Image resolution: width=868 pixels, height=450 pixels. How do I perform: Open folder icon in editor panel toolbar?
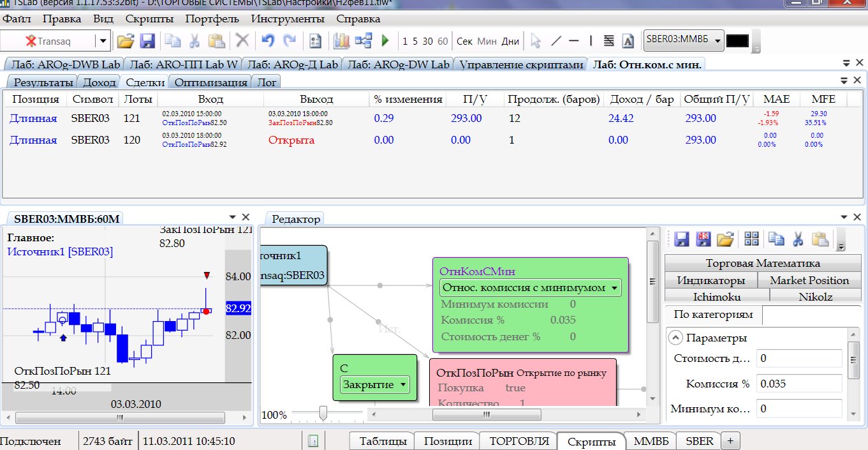[725, 239]
